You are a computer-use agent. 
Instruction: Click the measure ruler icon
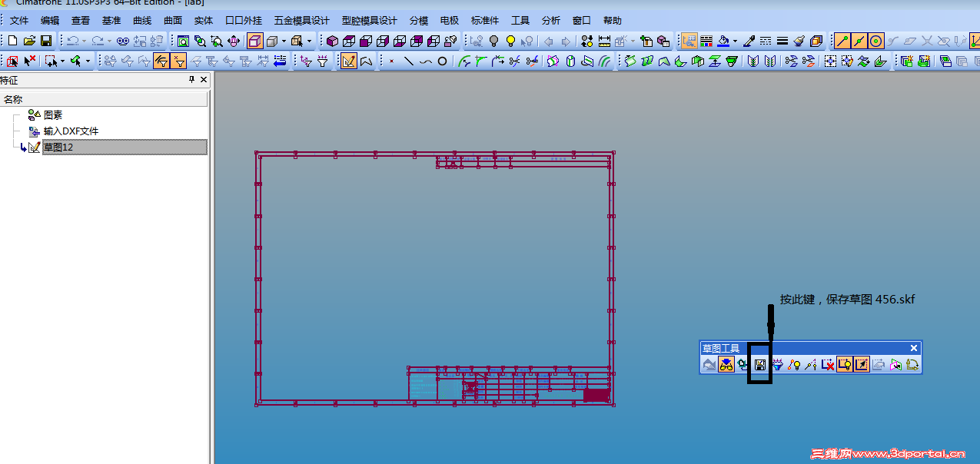pyautogui.click(x=604, y=41)
